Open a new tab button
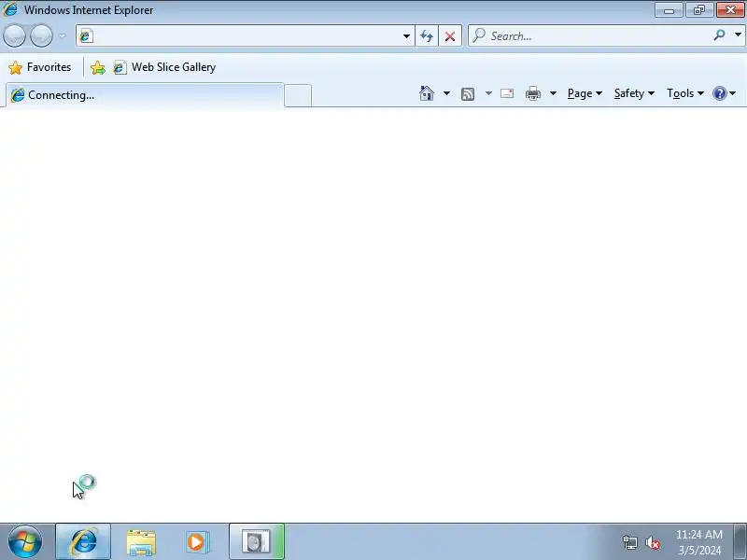This screenshot has width=747, height=560. click(298, 96)
